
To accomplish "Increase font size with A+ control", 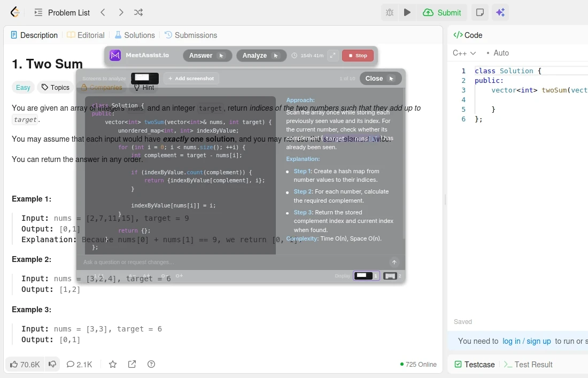I will [x=146, y=276].
